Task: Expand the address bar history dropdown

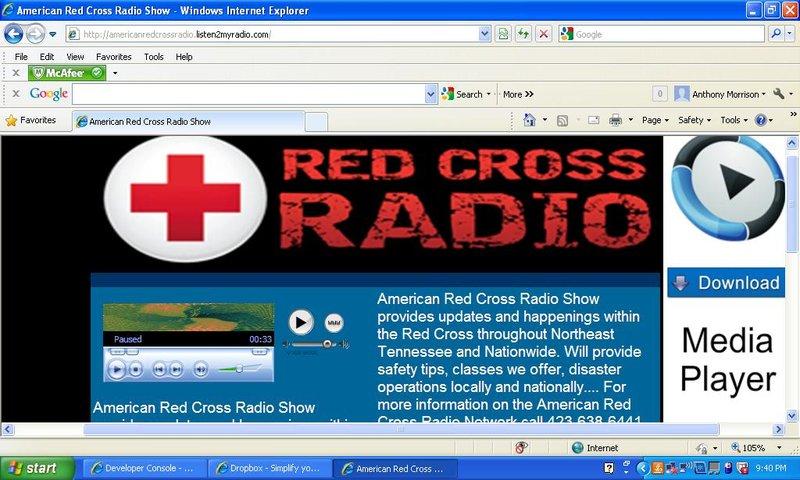Action: tap(485, 34)
